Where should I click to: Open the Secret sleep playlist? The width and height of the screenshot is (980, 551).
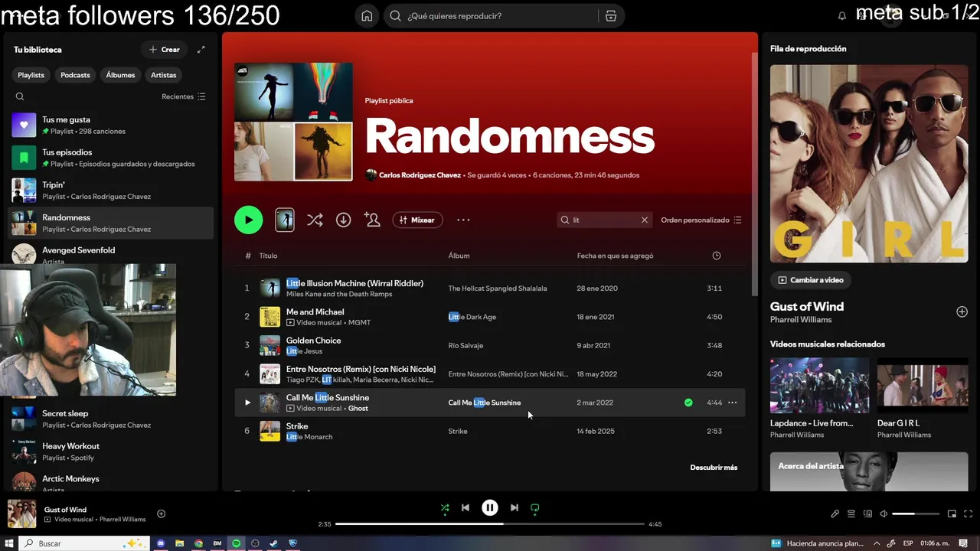tap(111, 419)
